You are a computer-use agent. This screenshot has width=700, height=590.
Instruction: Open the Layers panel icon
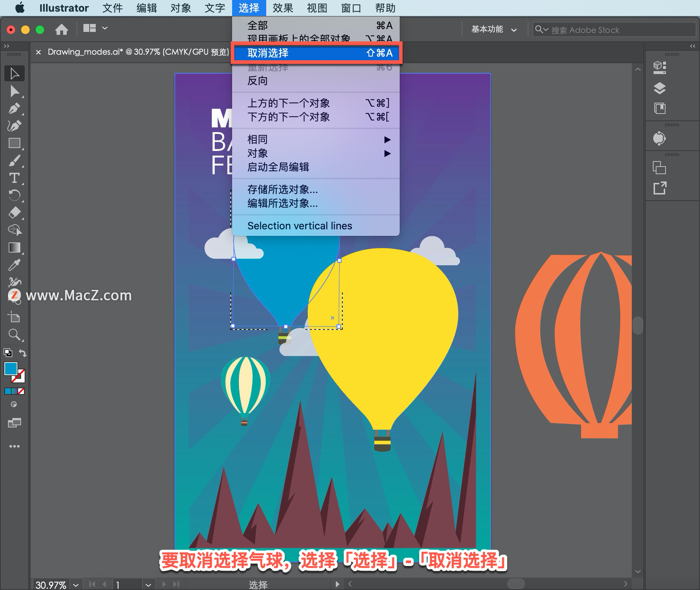pyautogui.click(x=660, y=88)
